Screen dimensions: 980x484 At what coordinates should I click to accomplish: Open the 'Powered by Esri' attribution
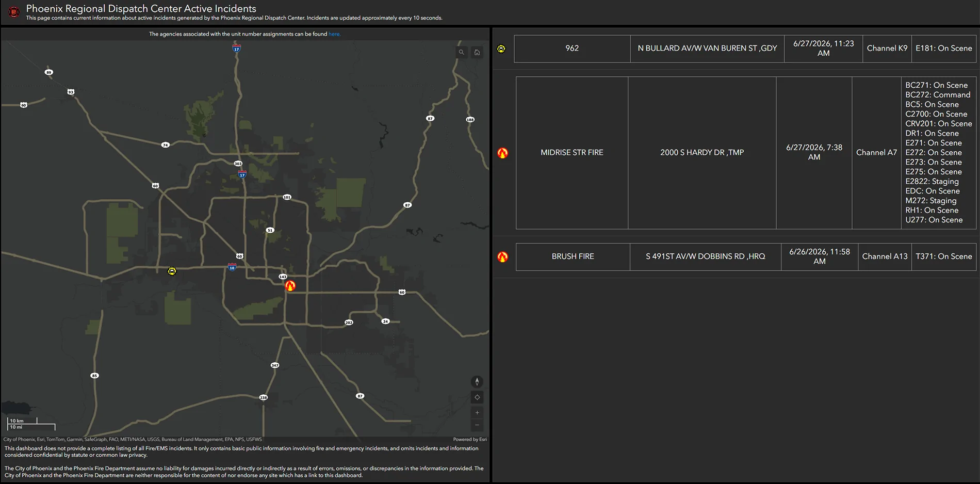tap(470, 440)
